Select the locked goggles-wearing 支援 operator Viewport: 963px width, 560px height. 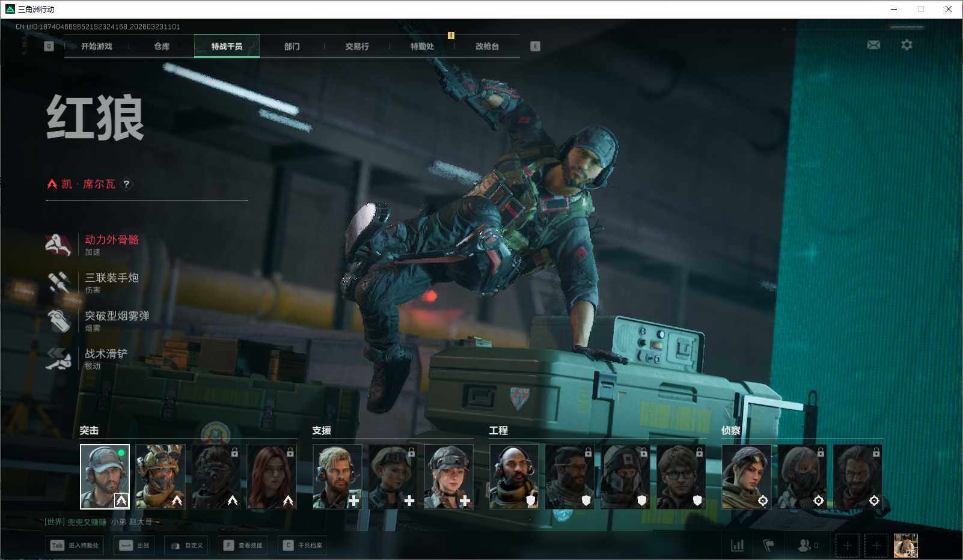click(x=393, y=476)
